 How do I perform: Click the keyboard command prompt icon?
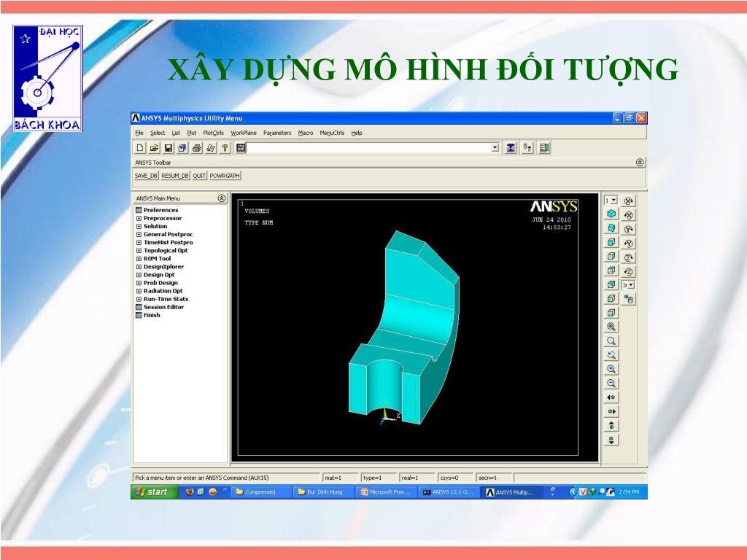(241, 148)
